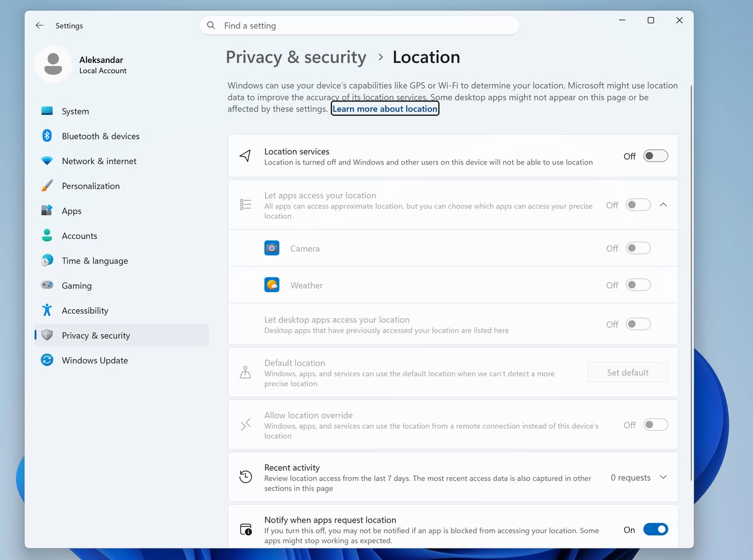
Task: Click the Weather app icon
Action: tap(272, 285)
